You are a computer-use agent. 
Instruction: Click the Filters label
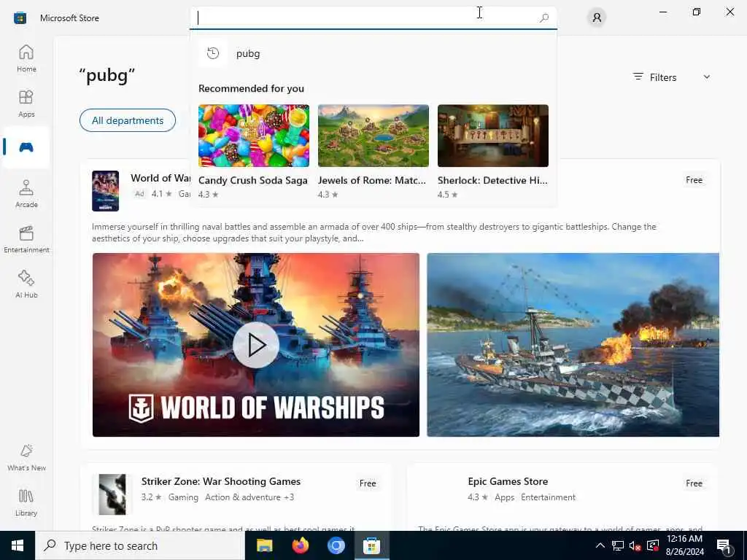[663, 77]
